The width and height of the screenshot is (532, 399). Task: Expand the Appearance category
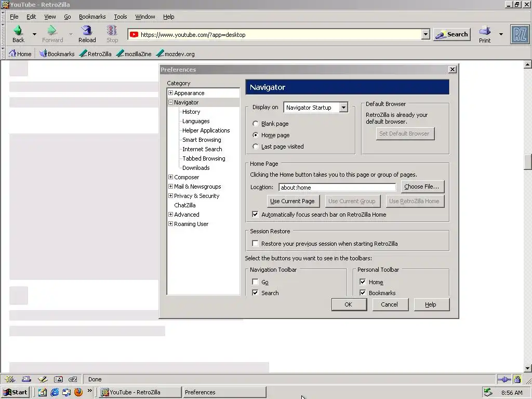click(x=170, y=92)
